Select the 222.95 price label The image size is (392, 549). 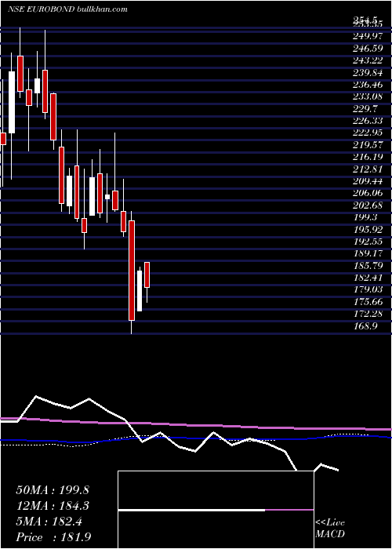(368, 133)
